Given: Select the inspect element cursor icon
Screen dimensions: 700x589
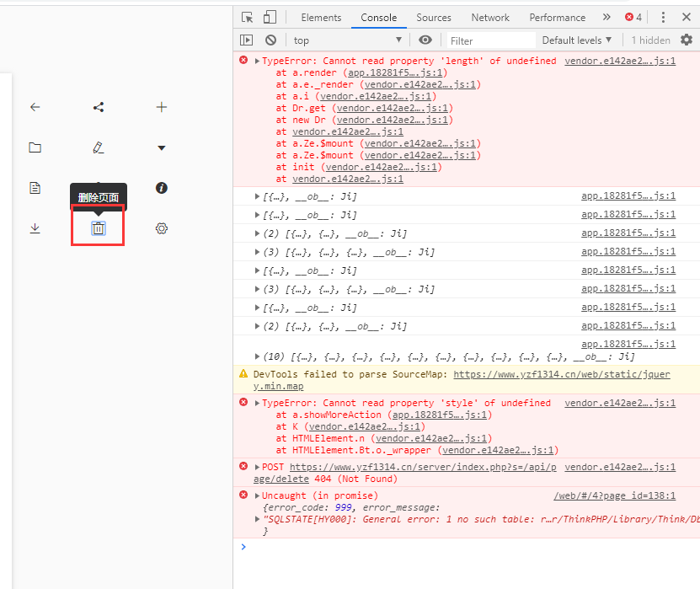Looking at the screenshot, I should pyautogui.click(x=247, y=17).
